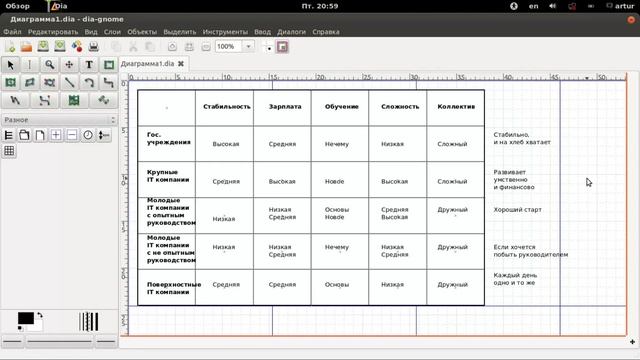Pick the Analog clock object
The width and height of the screenshot is (640, 360).
(88, 135)
